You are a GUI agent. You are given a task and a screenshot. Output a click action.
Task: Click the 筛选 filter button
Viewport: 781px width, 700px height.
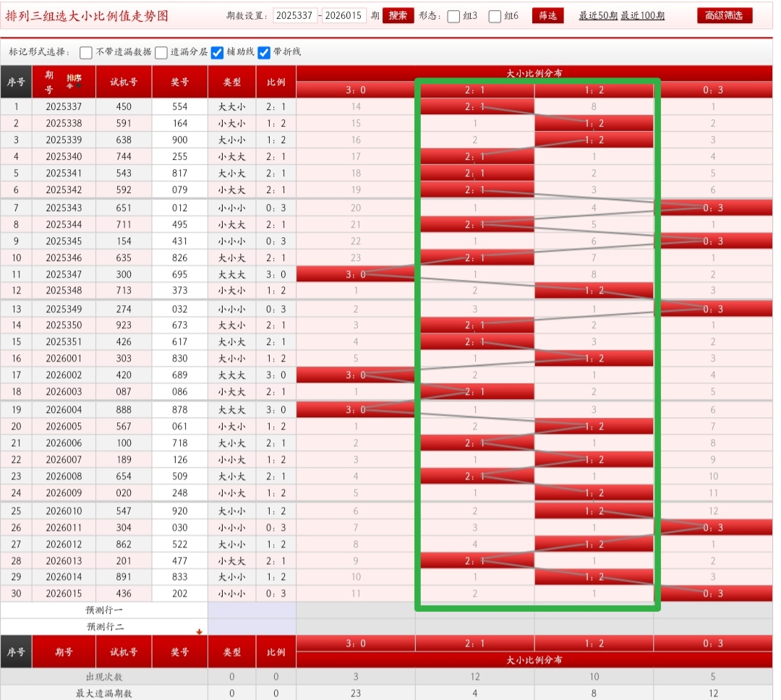[x=547, y=15]
